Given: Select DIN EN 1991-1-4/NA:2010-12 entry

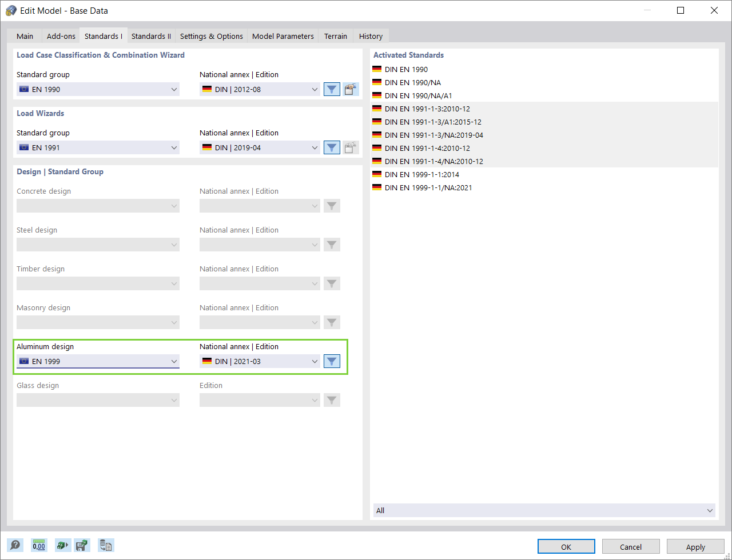Looking at the screenshot, I should [x=544, y=161].
